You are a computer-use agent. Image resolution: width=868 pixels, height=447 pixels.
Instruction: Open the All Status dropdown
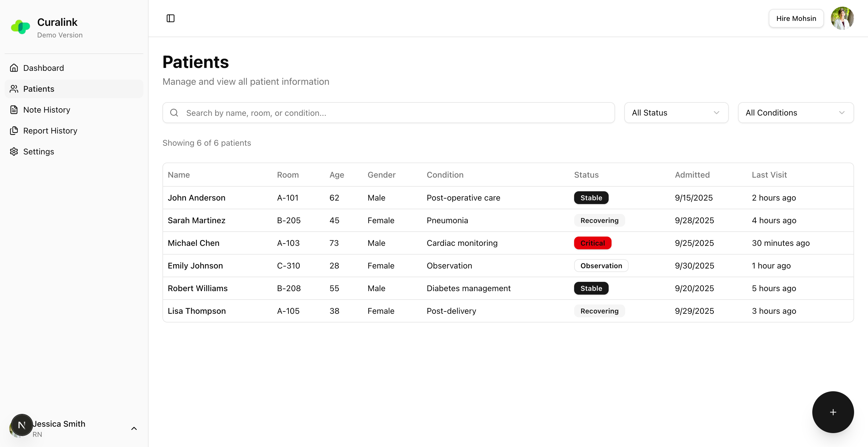[x=676, y=113]
